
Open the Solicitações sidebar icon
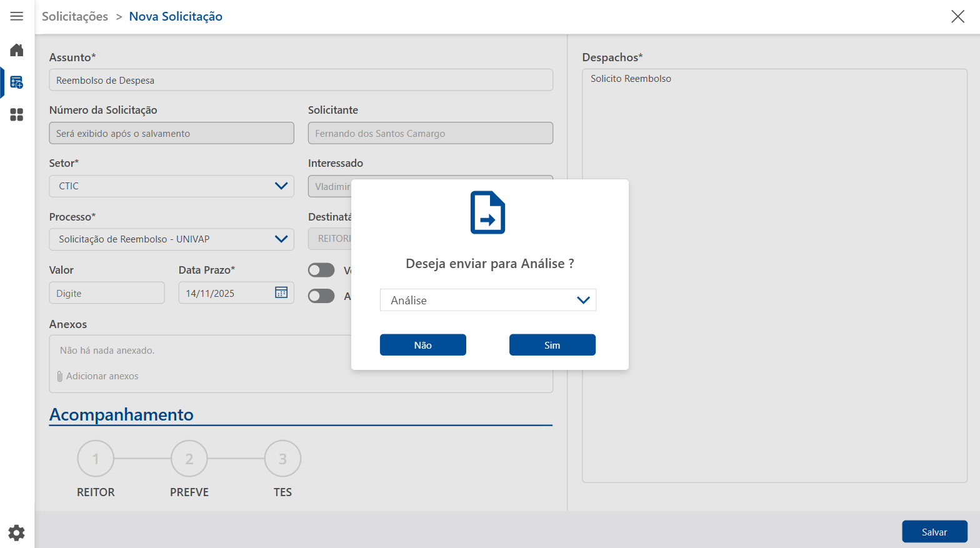17,82
